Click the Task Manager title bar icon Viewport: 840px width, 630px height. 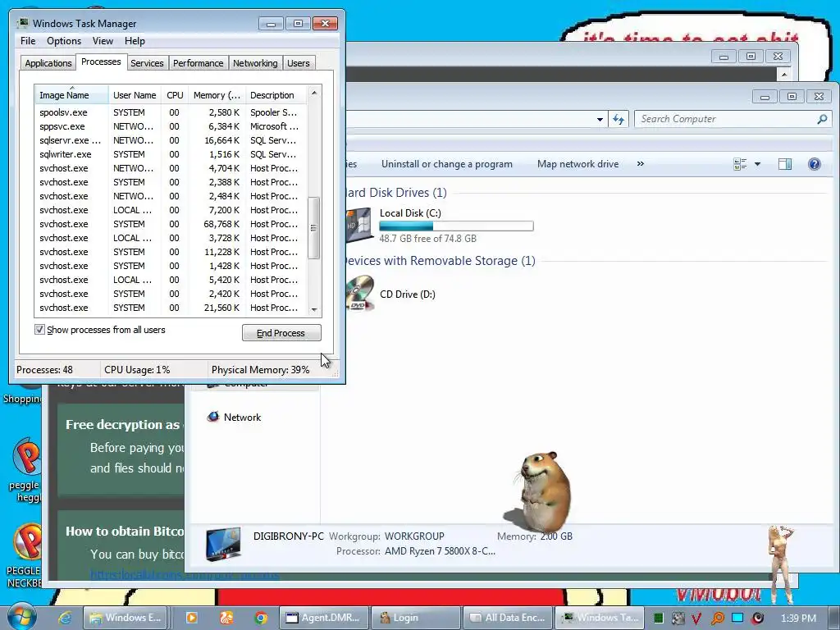point(23,24)
